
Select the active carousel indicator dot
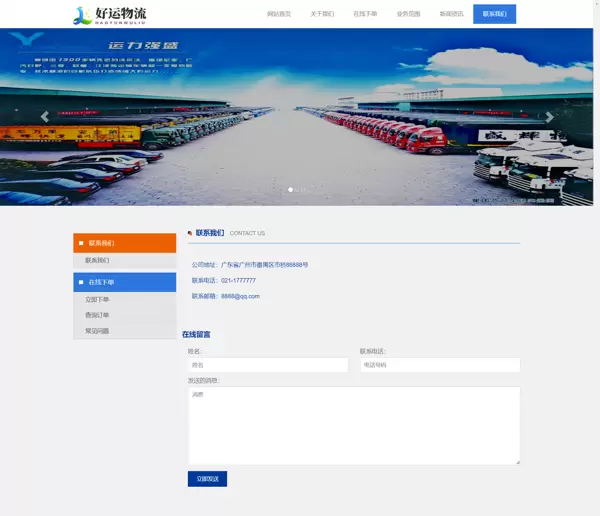click(x=291, y=189)
